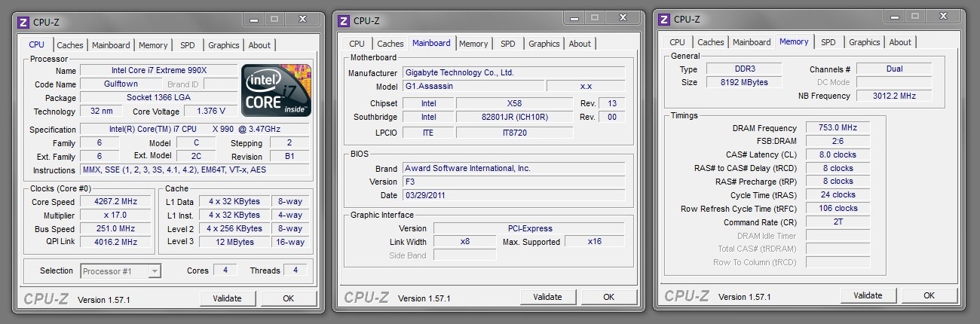Click the Manufacturer value Gigabyte Technology Co., Ltd.
980x324 pixels.
tap(513, 73)
